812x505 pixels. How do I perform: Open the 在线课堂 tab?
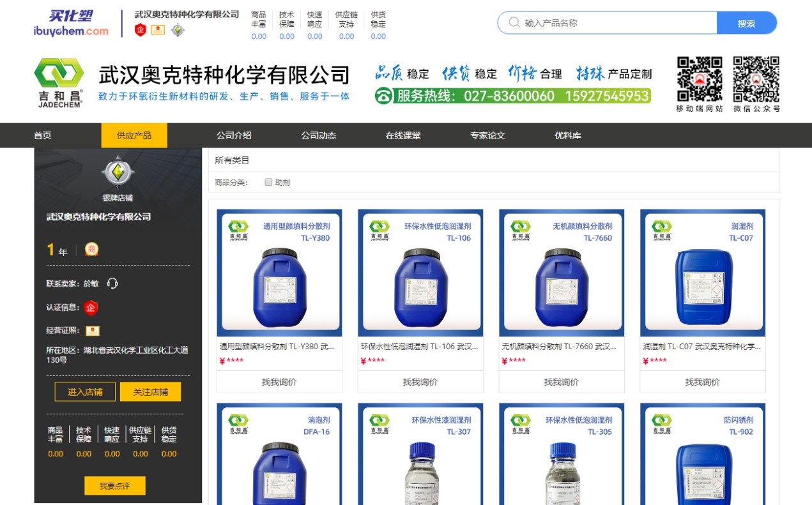[x=403, y=135]
